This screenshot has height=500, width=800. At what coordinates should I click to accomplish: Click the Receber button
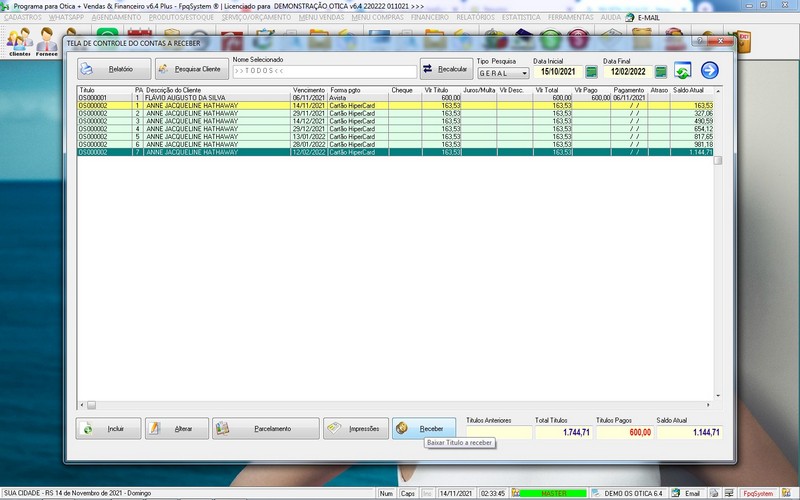coord(423,429)
